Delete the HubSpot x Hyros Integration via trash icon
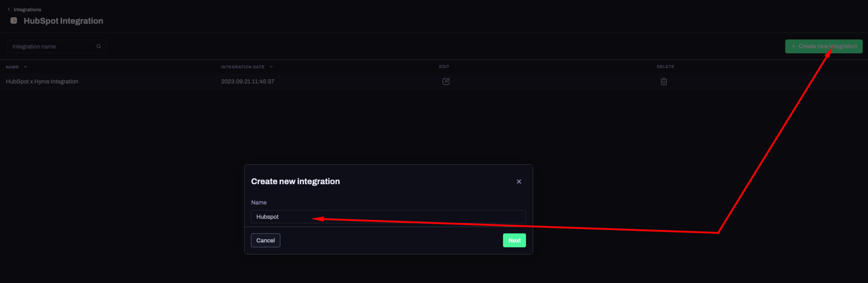 [664, 81]
